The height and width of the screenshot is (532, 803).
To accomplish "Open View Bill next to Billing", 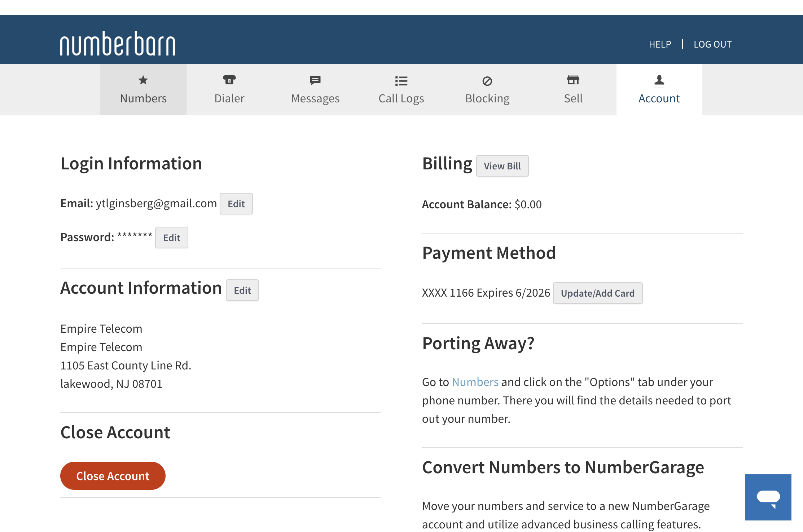I will pyautogui.click(x=503, y=166).
